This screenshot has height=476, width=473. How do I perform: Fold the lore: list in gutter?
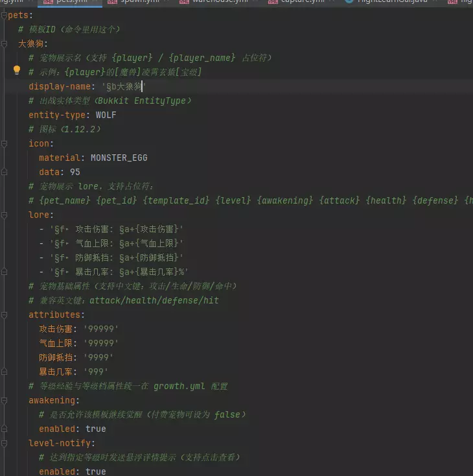5,215
